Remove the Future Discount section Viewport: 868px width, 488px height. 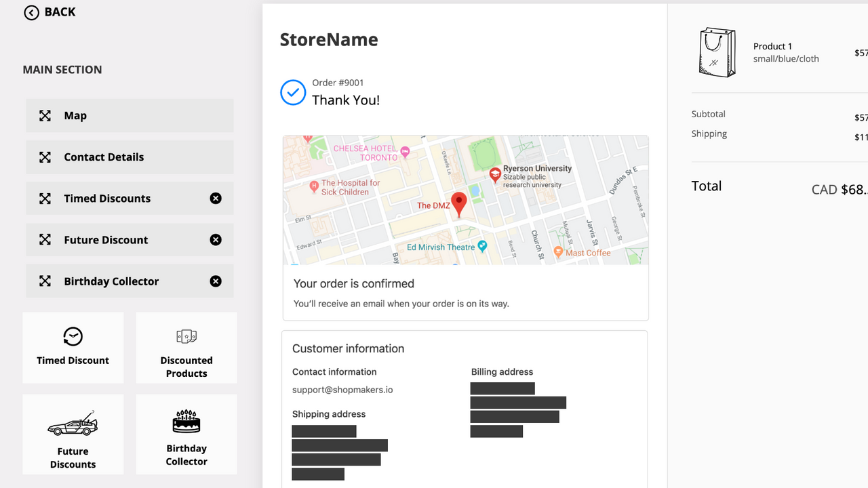pyautogui.click(x=216, y=239)
